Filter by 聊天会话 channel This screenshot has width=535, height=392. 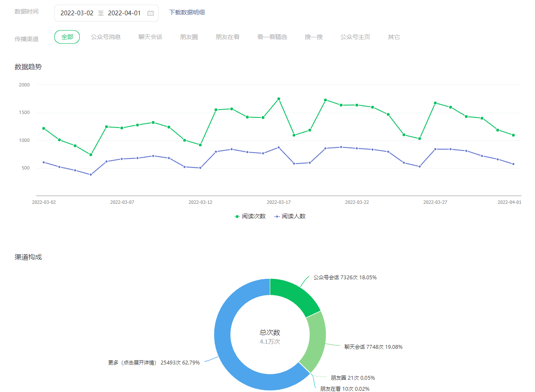click(150, 37)
